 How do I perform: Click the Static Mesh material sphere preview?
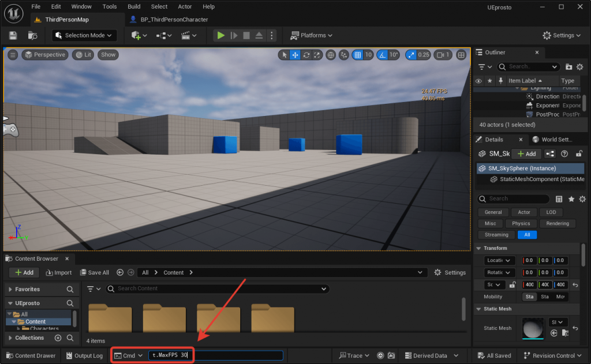pyautogui.click(x=532, y=329)
